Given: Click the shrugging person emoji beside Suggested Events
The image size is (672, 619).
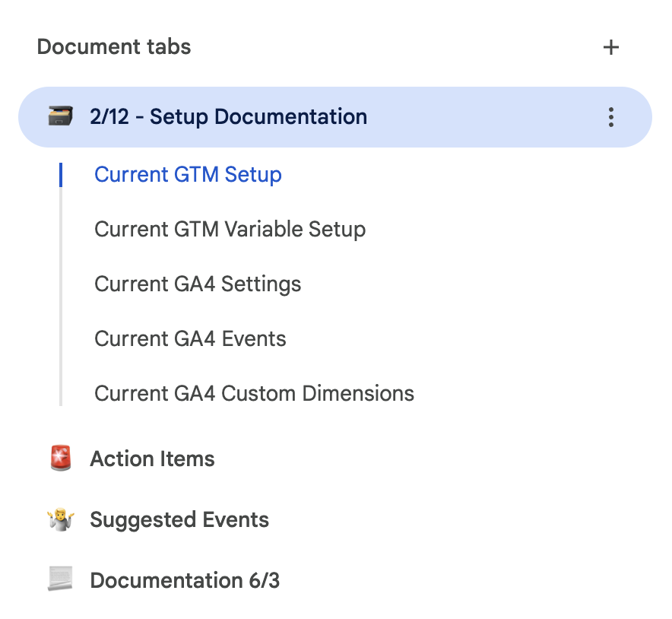Looking at the screenshot, I should tap(60, 520).
